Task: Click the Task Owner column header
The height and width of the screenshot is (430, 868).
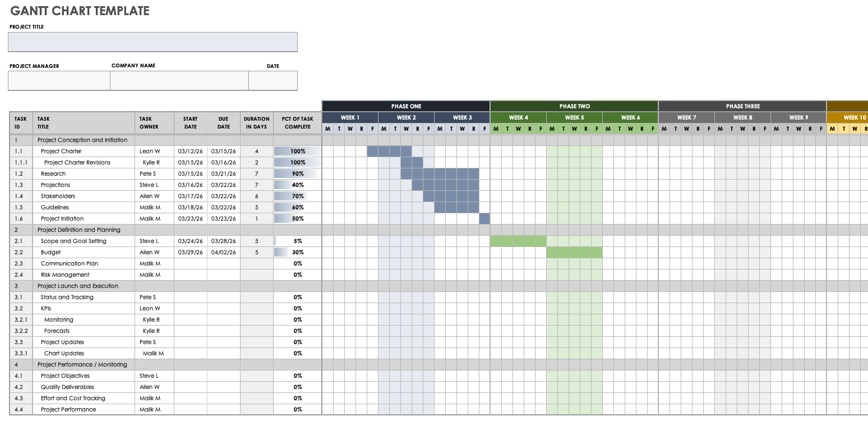Action: coord(155,123)
